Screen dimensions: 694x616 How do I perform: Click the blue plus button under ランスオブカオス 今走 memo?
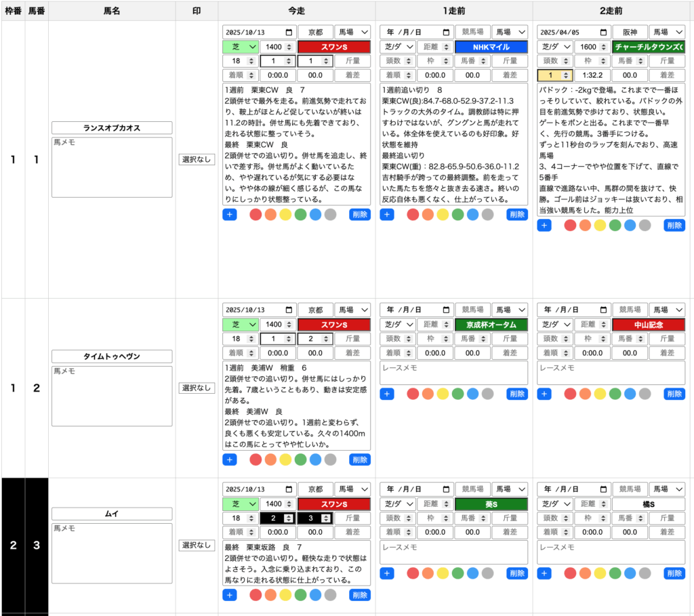230,215
